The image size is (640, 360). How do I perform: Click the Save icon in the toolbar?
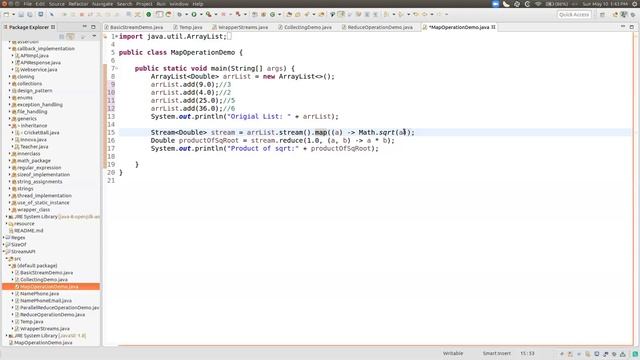pyautogui.click(x=21, y=14)
